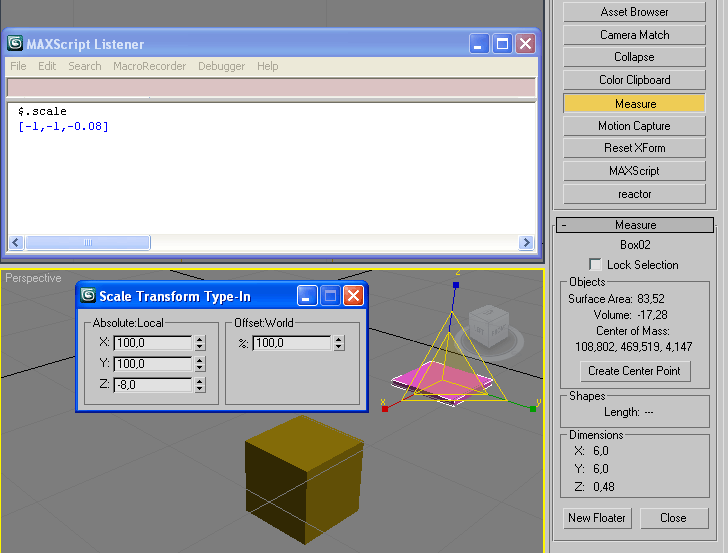Open the File menu in MAXScript Listener
Screen dimensions: 728x553
(18, 66)
